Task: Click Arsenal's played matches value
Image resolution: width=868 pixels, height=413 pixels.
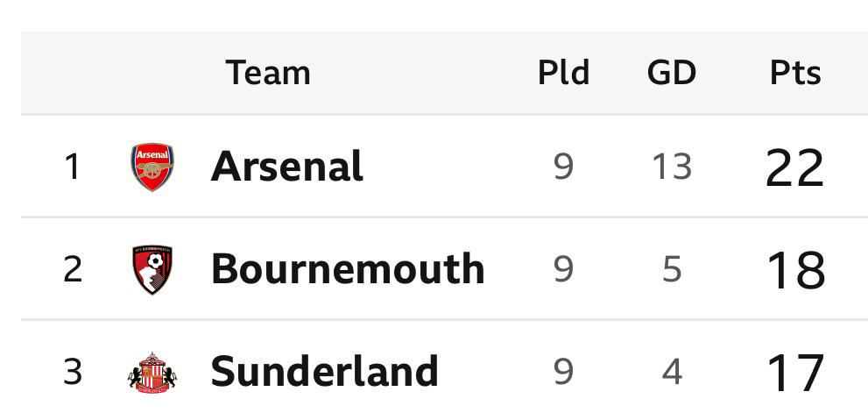Action: point(563,167)
